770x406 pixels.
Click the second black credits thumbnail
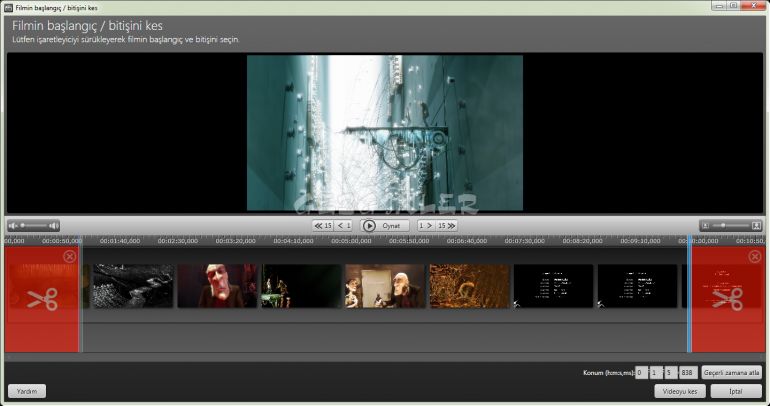[x=637, y=286]
